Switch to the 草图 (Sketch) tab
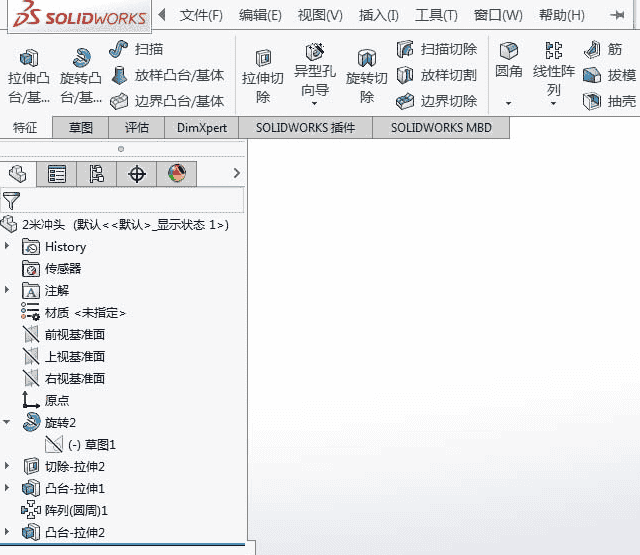 (80, 128)
